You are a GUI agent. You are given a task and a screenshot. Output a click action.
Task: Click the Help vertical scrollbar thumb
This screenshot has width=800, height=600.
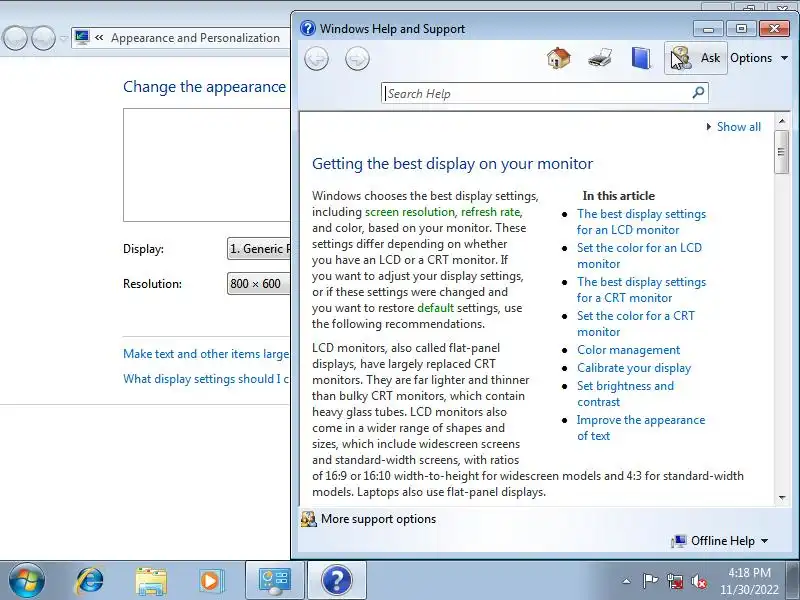[x=782, y=152]
